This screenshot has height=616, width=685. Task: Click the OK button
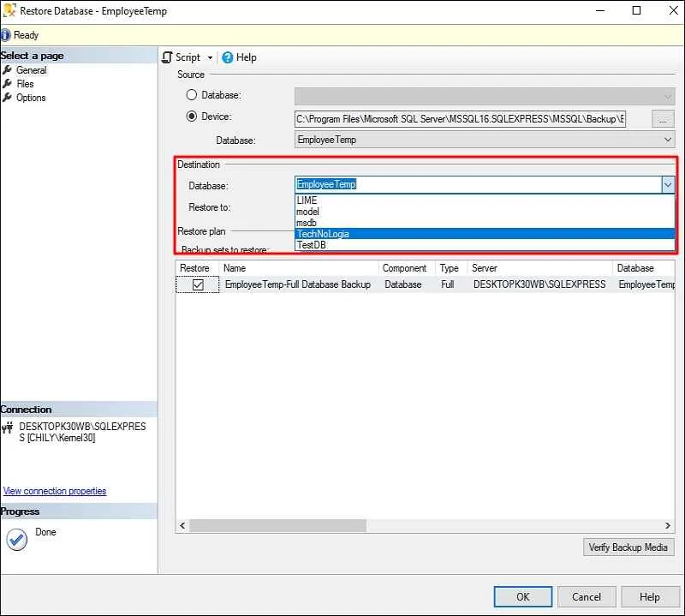[x=523, y=597]
